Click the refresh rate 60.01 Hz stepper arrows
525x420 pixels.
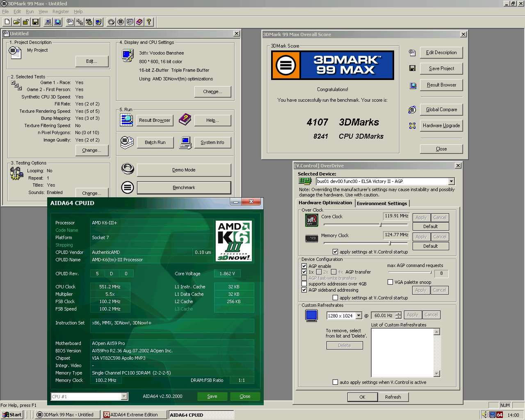[398, 315]
